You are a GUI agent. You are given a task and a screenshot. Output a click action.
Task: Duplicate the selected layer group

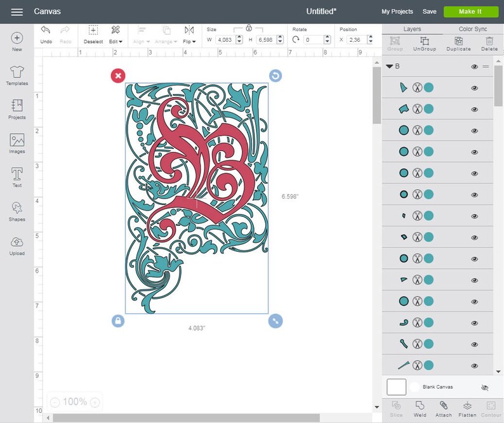(459, 44)
